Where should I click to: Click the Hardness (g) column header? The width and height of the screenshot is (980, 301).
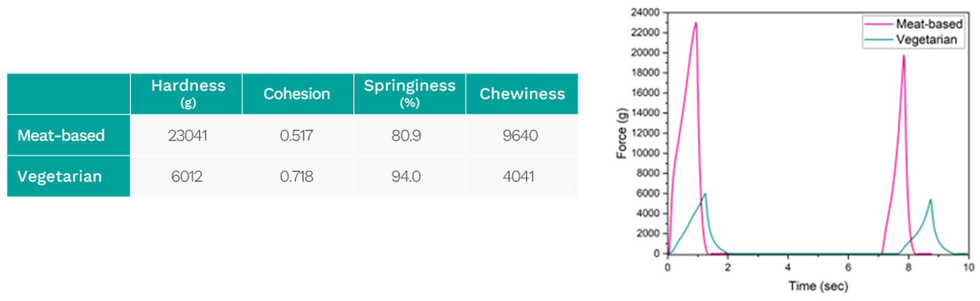[x=188, y=93]
